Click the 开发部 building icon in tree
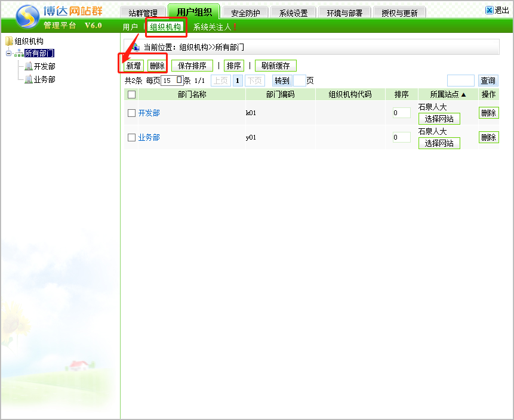This screenshot has height=420, width=514. pos(29,66)
